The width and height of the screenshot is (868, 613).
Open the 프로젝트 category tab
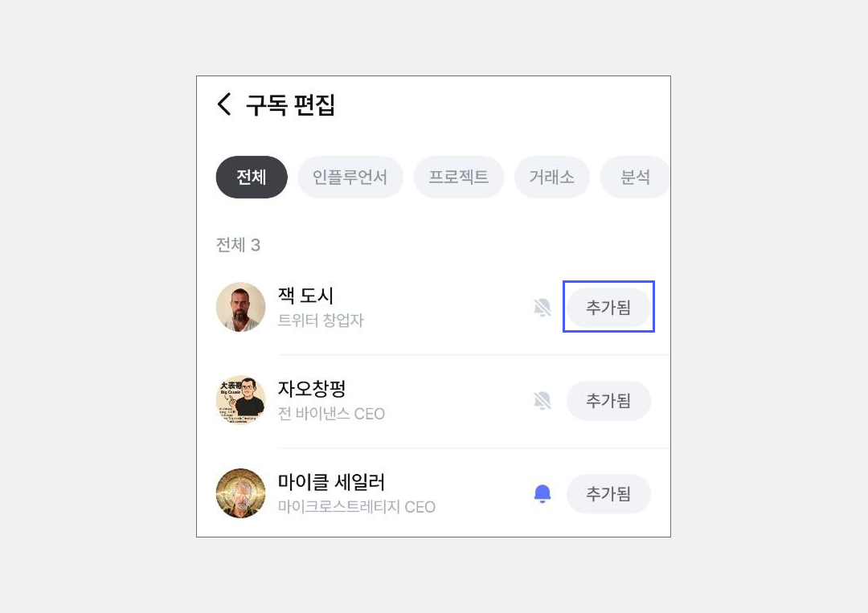458,177
